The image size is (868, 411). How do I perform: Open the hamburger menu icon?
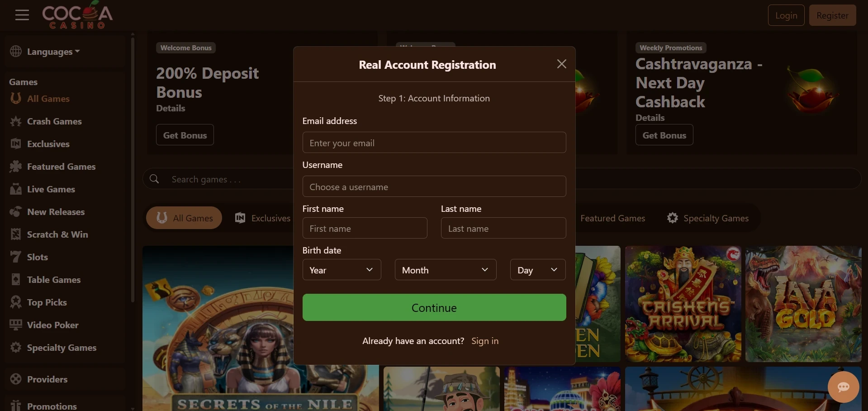point(22,15)
